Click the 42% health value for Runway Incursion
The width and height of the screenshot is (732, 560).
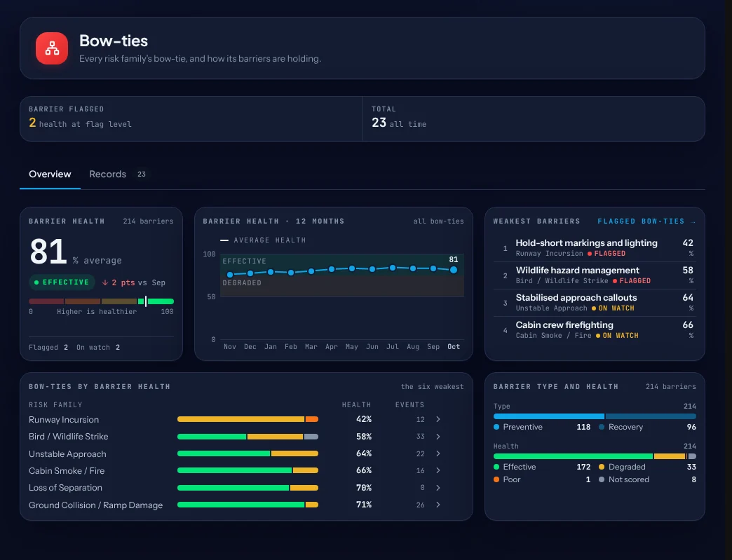point(364,419)
